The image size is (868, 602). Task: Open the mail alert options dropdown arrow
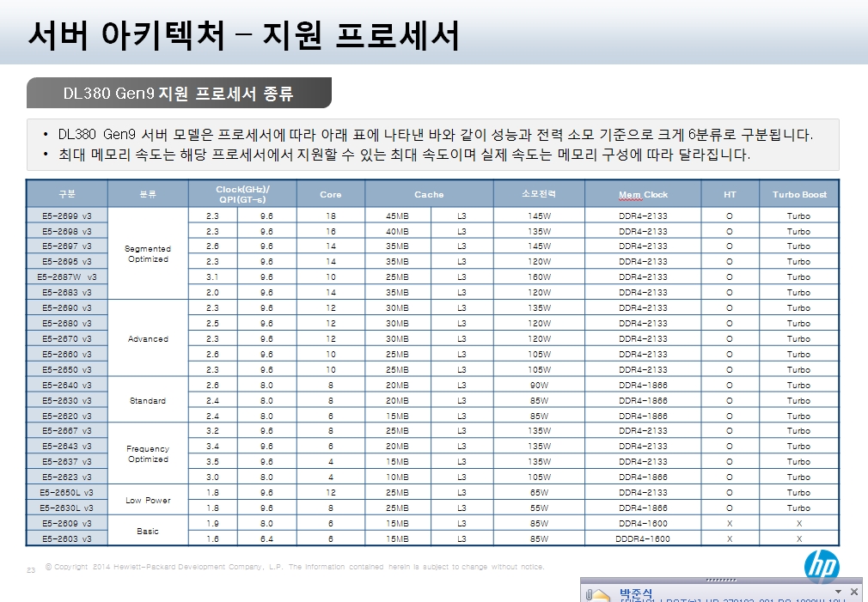[838, 592]
